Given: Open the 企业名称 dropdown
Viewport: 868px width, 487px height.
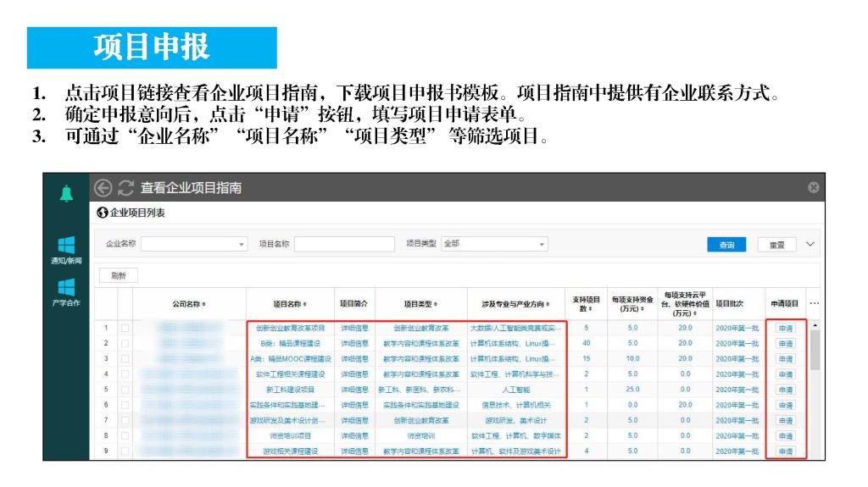Looking at the screenshot, I should 194,244.
